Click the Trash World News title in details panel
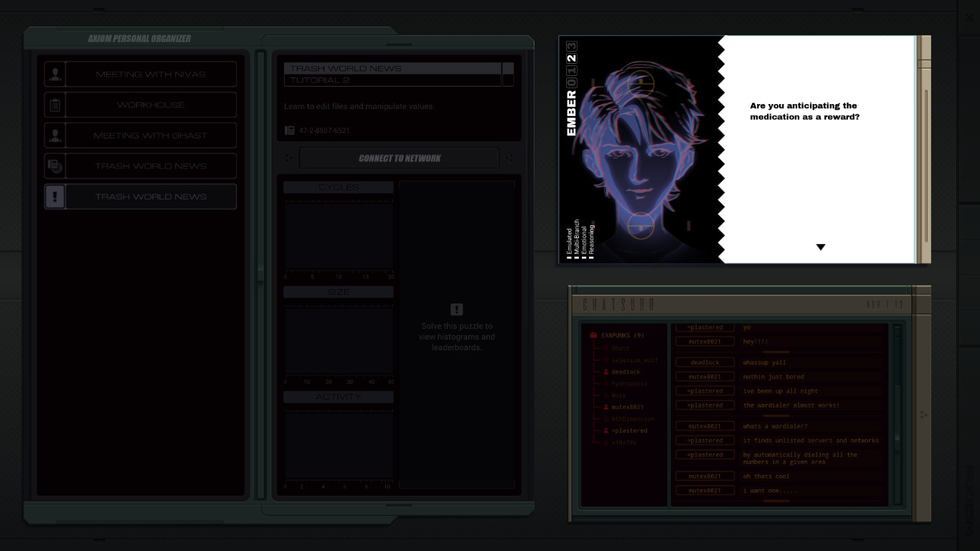The height and width of the screenshot is (551, 980). 346,68
